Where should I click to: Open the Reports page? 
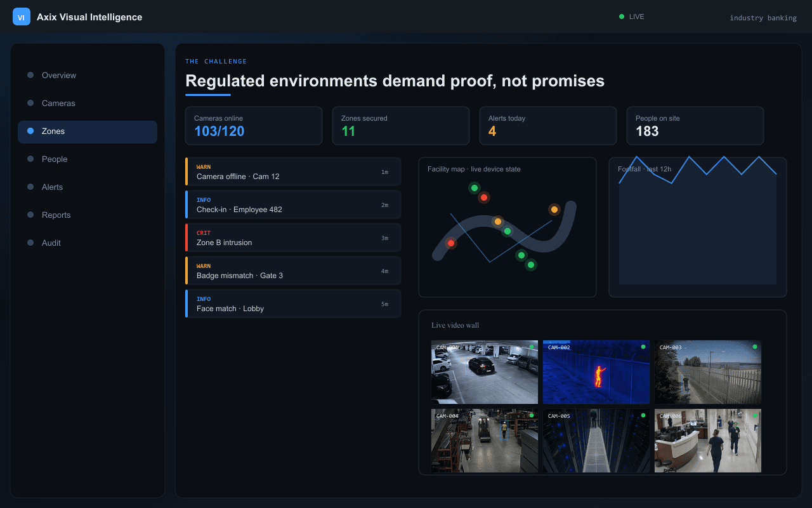[88, 215]
